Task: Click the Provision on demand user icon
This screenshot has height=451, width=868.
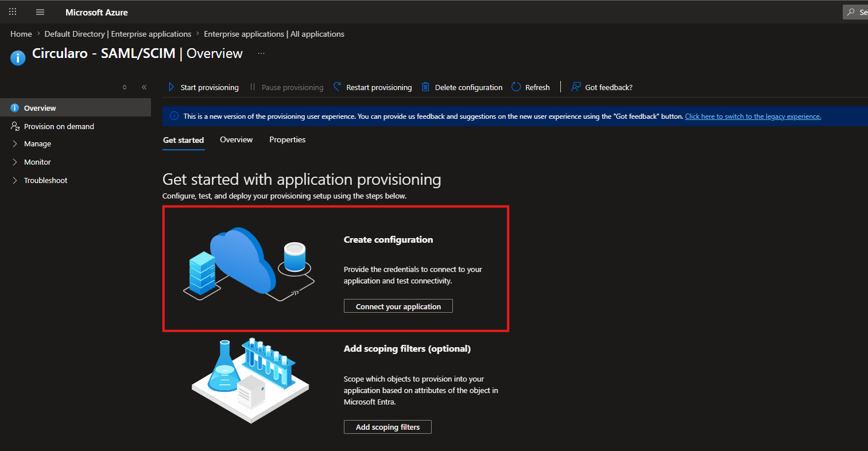Action: point(15,126)
